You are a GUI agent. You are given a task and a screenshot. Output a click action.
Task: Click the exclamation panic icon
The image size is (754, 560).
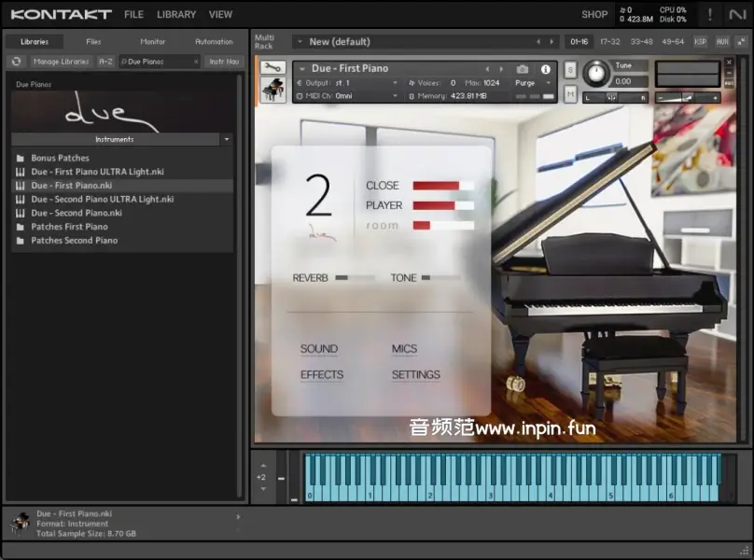(x=709, y=14)
